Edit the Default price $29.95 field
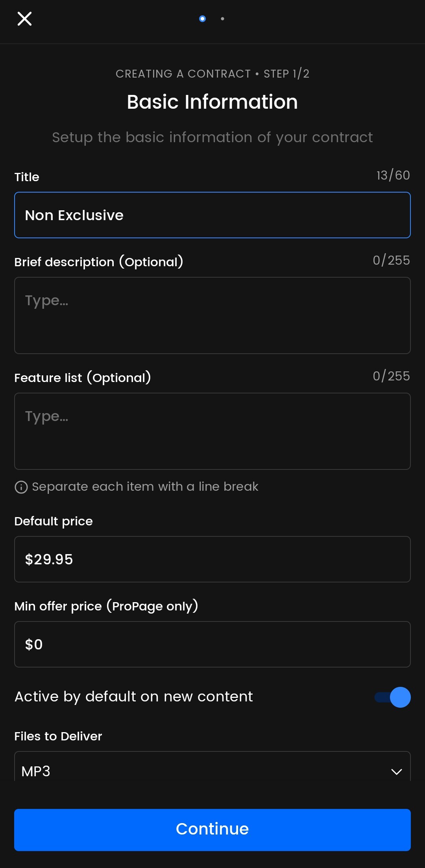425x868 pixels. (x=213, y=559)
